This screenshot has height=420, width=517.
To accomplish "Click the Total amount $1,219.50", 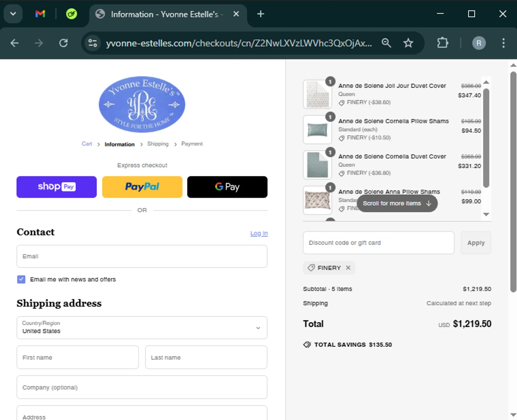I will point(472,324).
